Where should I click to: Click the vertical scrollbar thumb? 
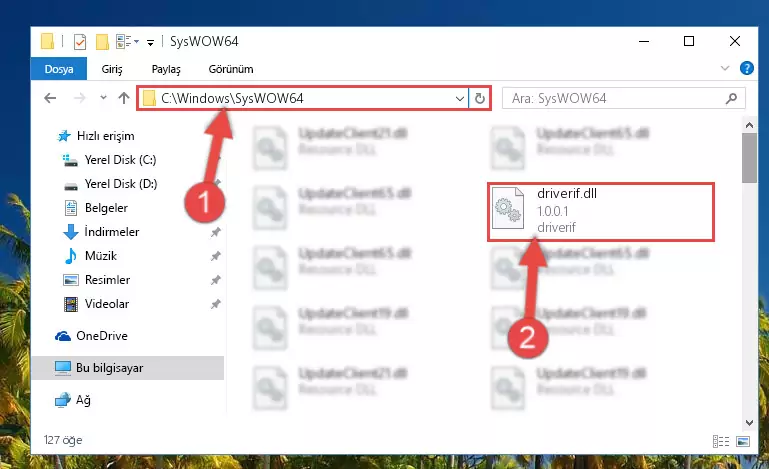tap(749, 158)
